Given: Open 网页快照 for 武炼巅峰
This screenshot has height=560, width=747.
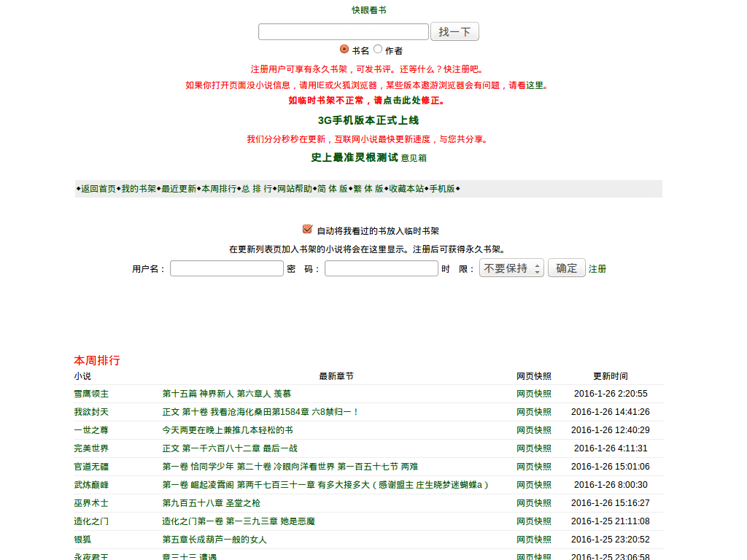Looking at the screenshot, I should point(533,485).
